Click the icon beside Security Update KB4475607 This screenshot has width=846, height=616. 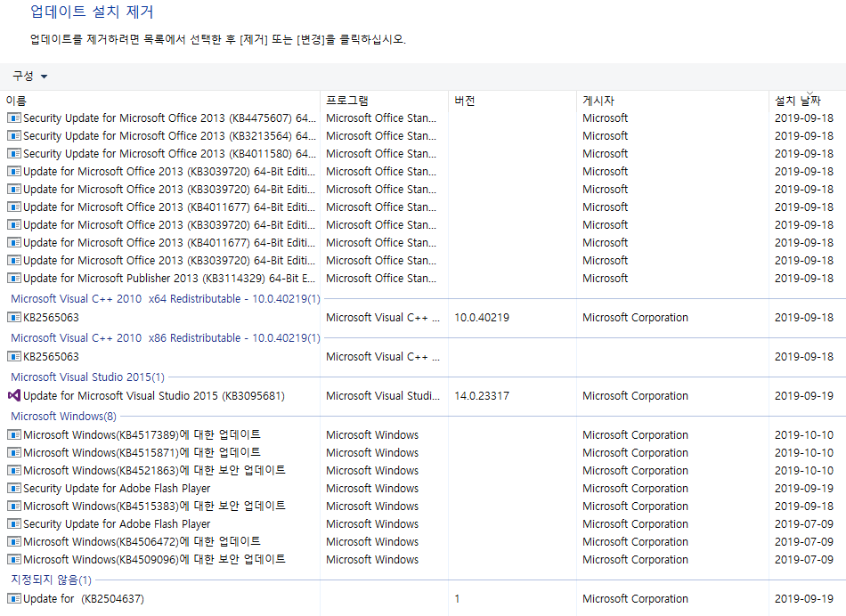(14, 118)
